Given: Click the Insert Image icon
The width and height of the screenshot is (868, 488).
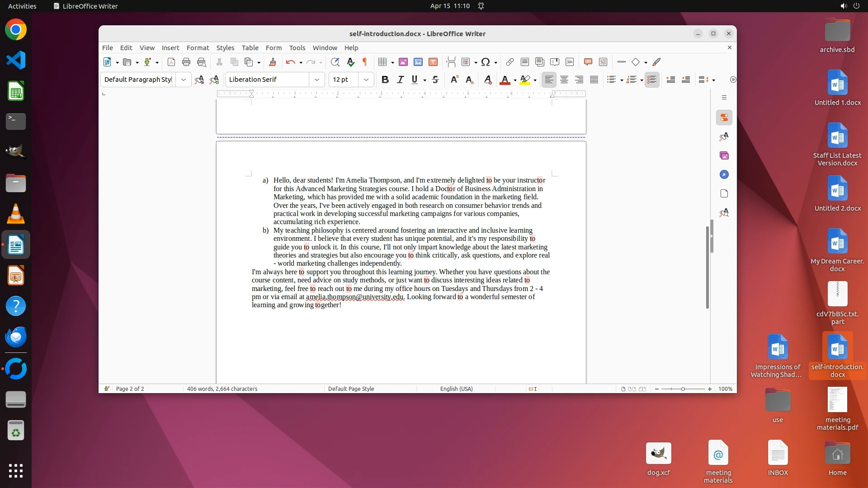Looking at the screenshot, I should coord(403,62).
